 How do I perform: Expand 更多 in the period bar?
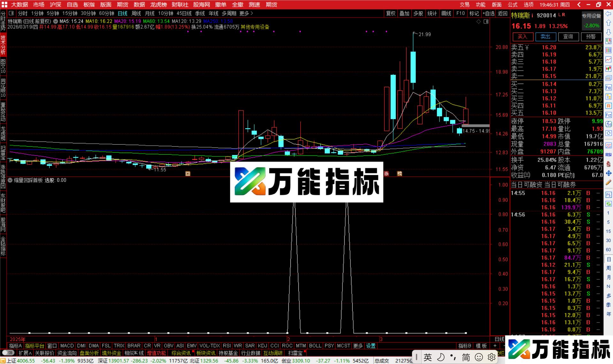pyautogui.click(x=244, y=13)
